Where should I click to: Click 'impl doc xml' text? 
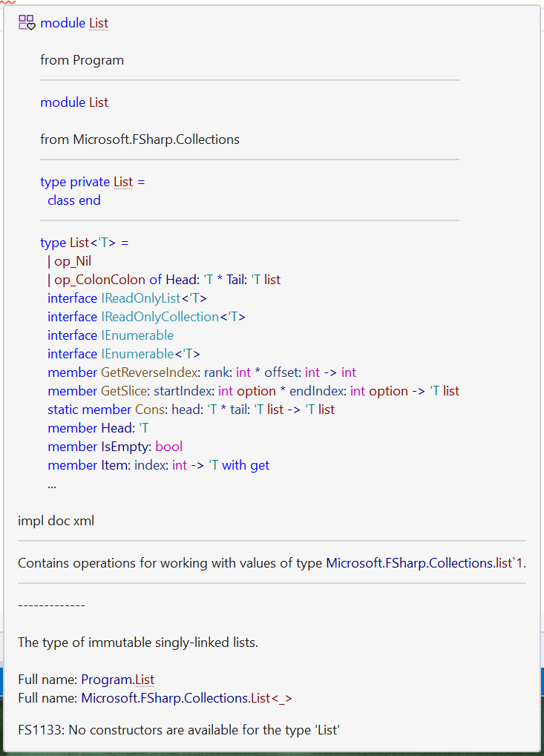point(56,522)
